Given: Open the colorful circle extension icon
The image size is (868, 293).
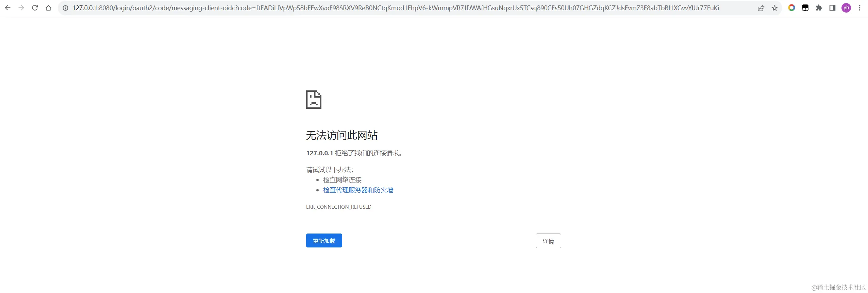Looking at the screenshot, I should pyautogui.click(x=792, y=8).
